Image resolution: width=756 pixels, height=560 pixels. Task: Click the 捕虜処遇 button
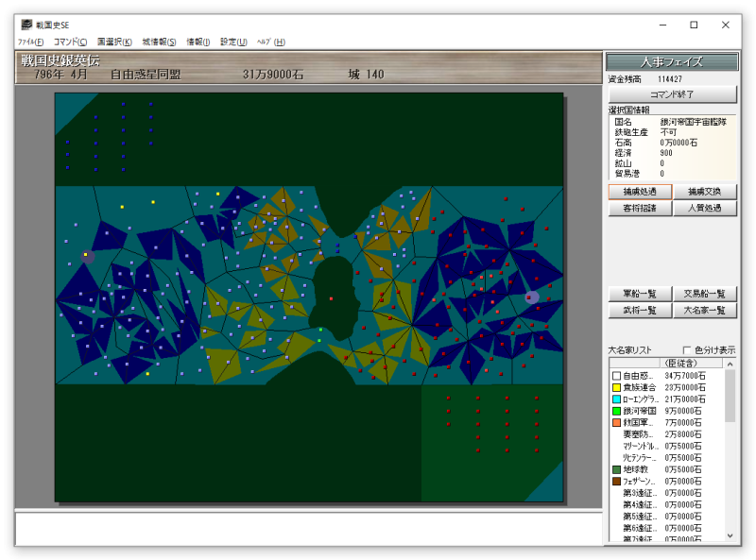point(640,192)
